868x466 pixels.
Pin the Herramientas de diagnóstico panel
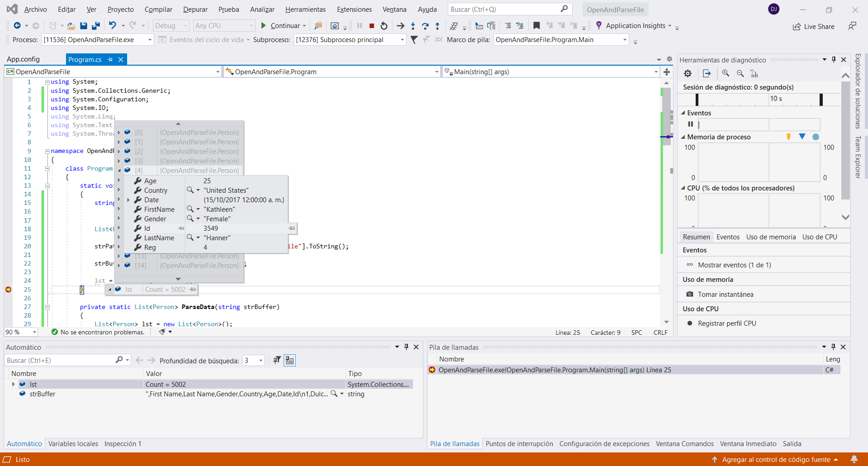[834, 60]
